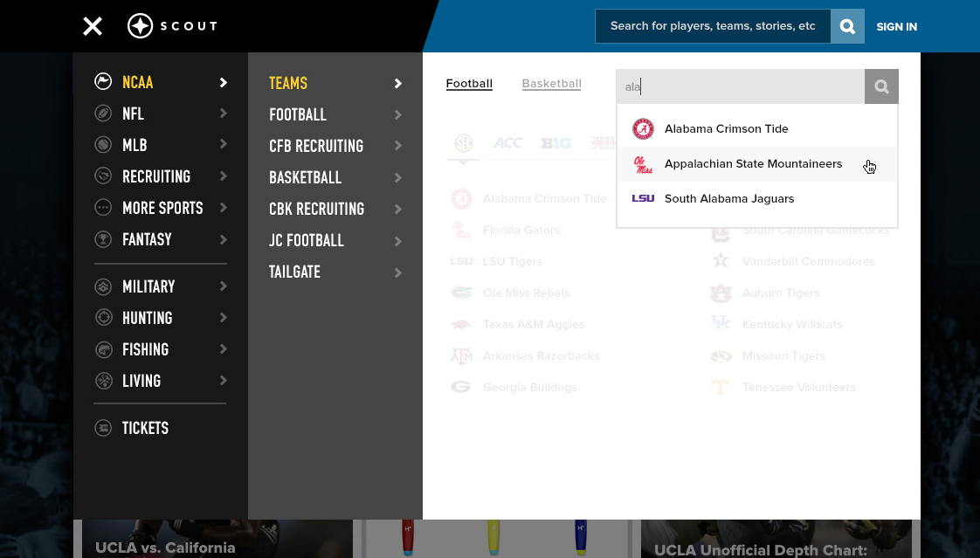This screenshot has width=980, height=558.
Task: Select Kentucky Wildcats in the team list
Action: click(792, 324)
